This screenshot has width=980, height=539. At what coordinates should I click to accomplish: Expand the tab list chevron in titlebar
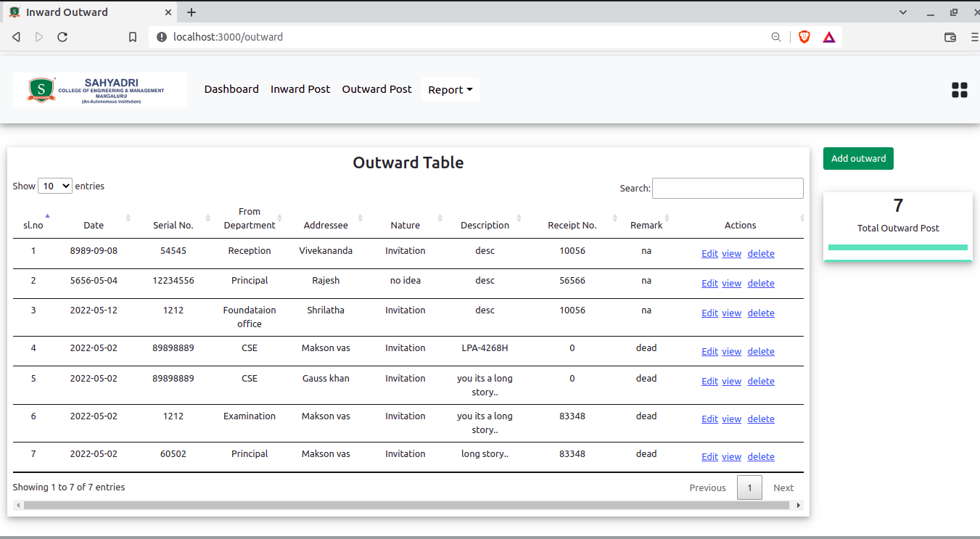pyautogui.click(x=902, y=12)
